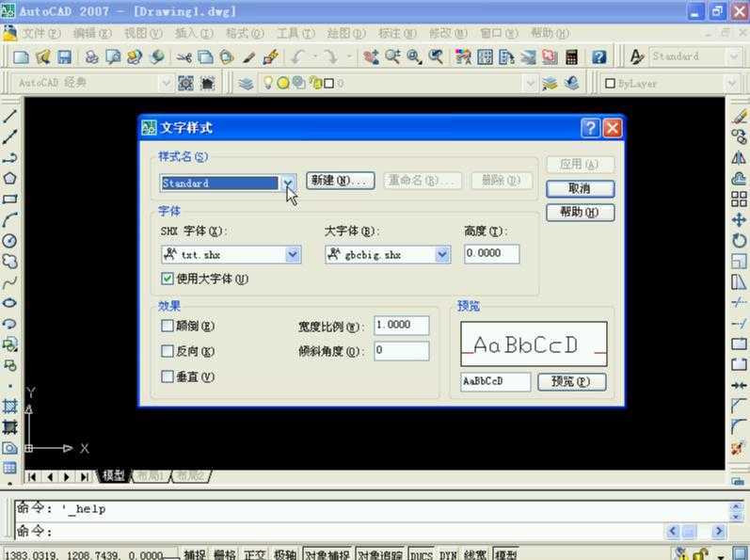Toggle 对象捕捉 object snap in status bar
Viewport: 750px width, 560px height.
pos(327,554)
